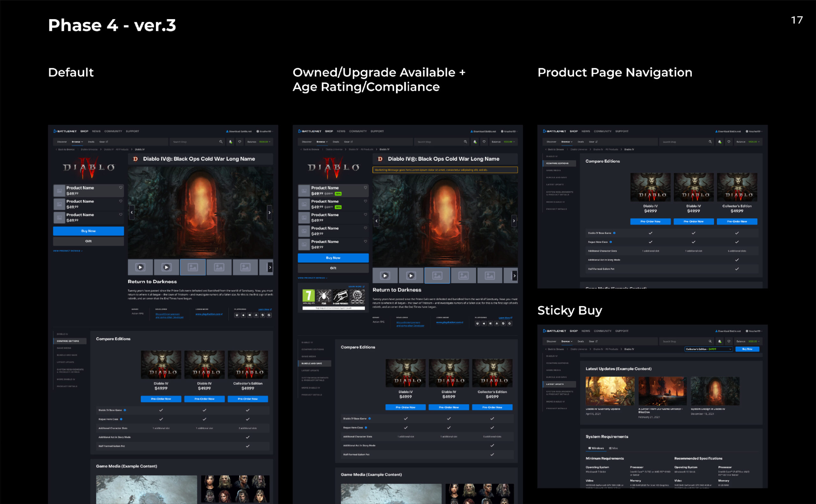This screenshot has height=504, width=816.
Task: Select Compare Editions in Product Page Navigation sidebar
Action: point(559,163)
